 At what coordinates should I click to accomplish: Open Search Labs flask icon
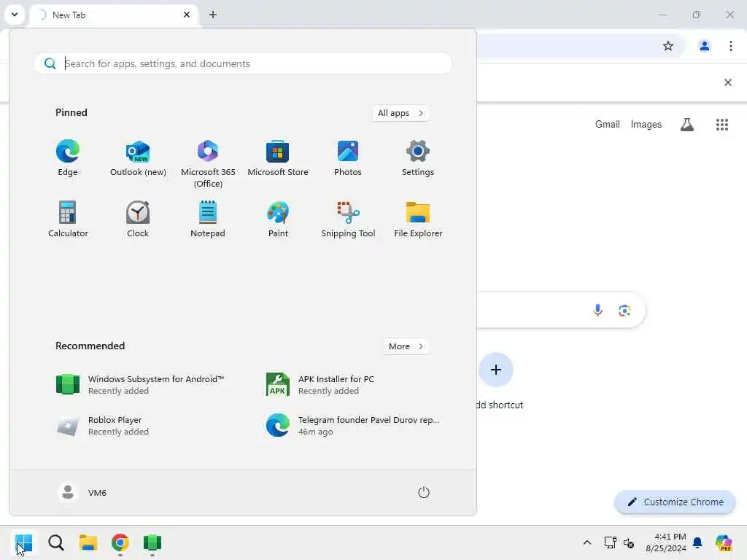point(686,124)
